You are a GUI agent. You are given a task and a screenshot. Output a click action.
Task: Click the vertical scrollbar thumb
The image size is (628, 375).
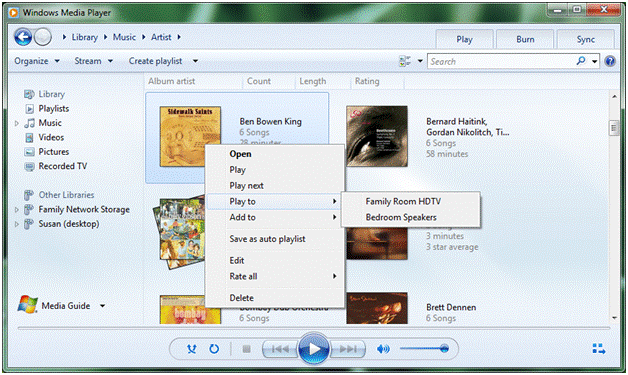614,128
